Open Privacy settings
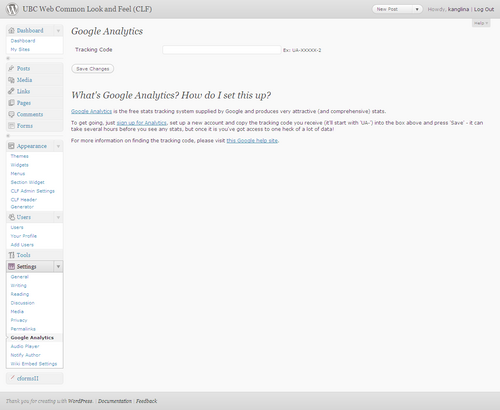 pos(19,320)
